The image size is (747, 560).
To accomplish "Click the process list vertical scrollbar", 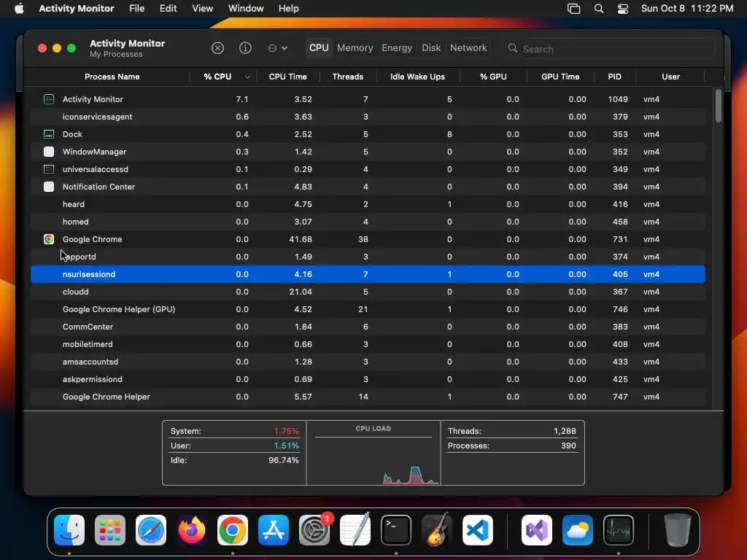I will [719, 106].
